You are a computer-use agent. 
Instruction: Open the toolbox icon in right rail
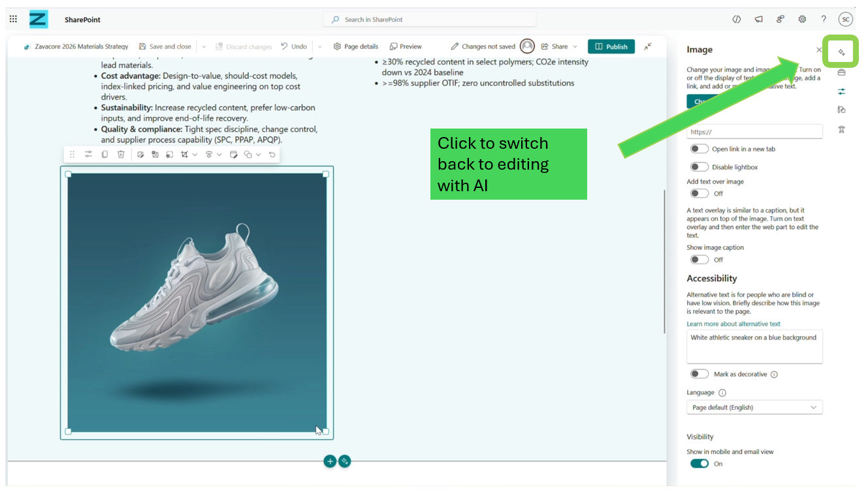(841, 72)
